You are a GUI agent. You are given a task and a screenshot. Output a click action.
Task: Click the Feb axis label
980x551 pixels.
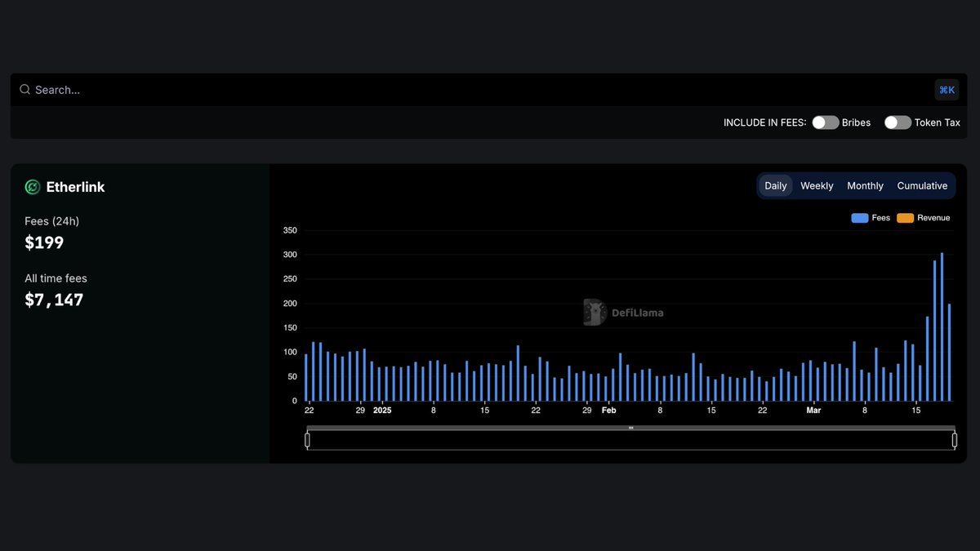point(608,411)
